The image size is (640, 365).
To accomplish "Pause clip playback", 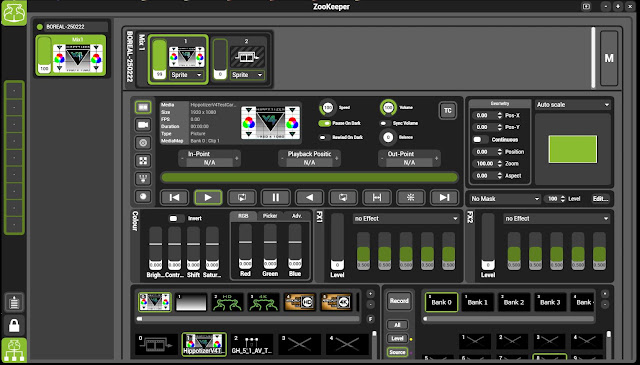I will (276, 198).
